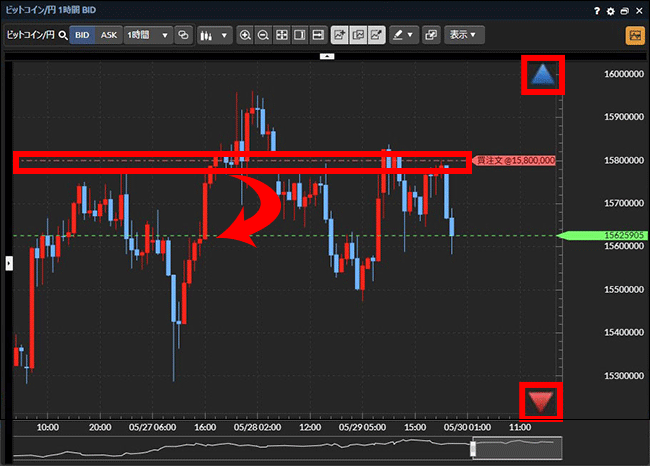Open the settings gear in title bar
Screen dimensions: 650x466
[x=612, y=11]
